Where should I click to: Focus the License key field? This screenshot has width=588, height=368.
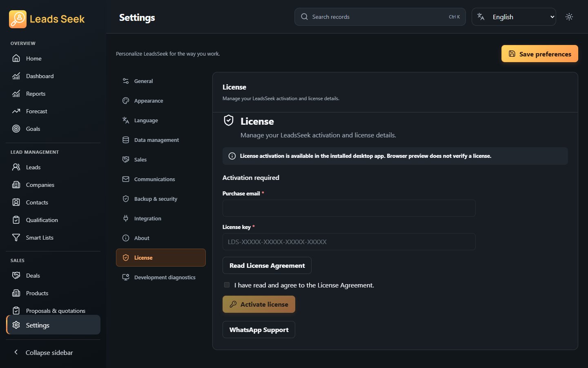[349, 242]
